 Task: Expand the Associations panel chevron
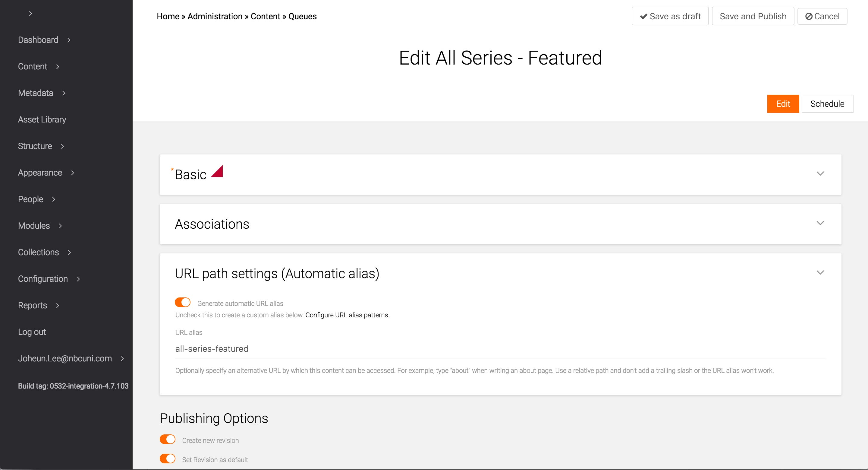pos(820,223)
